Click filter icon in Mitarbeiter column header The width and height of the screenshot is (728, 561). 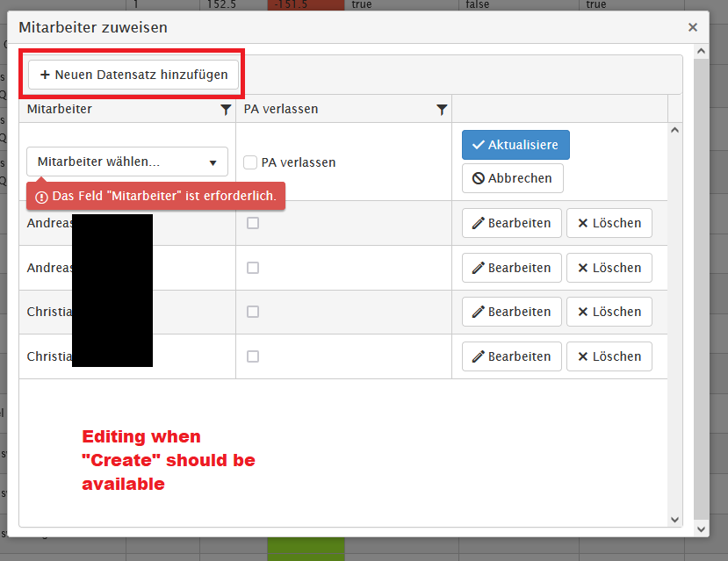click(x=226, y=110)
